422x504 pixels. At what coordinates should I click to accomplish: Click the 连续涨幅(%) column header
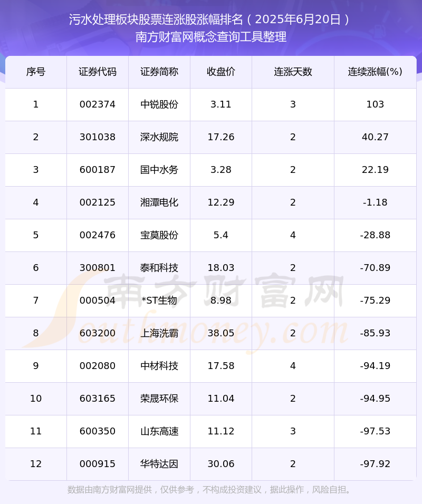point(375,72)
